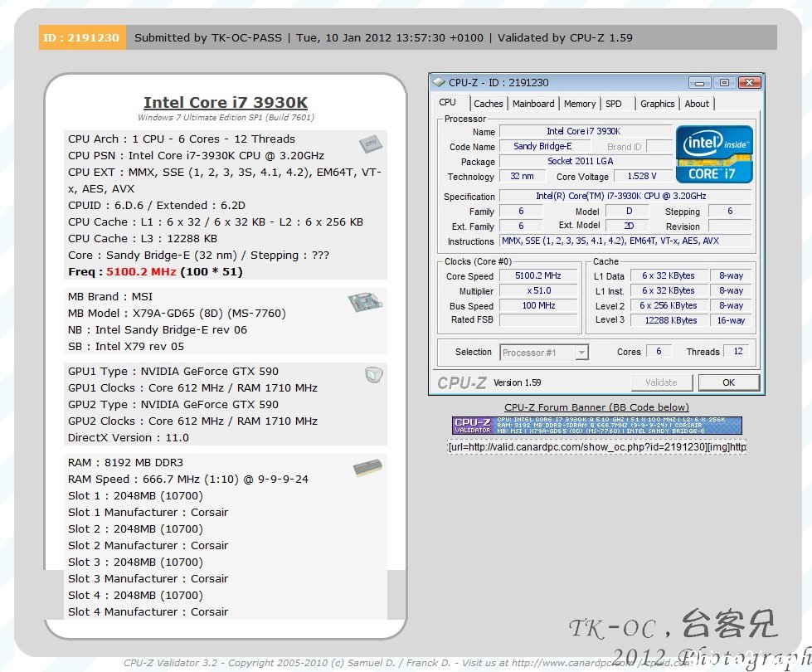
Task: Click the red Freq value 5100.2 MHz
Action: coord(141,271)
